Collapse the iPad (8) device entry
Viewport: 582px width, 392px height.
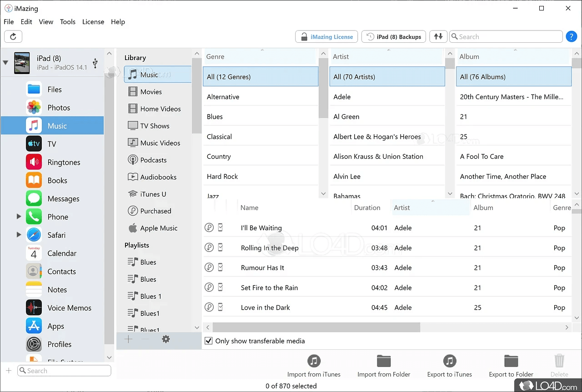coord(5,63)
